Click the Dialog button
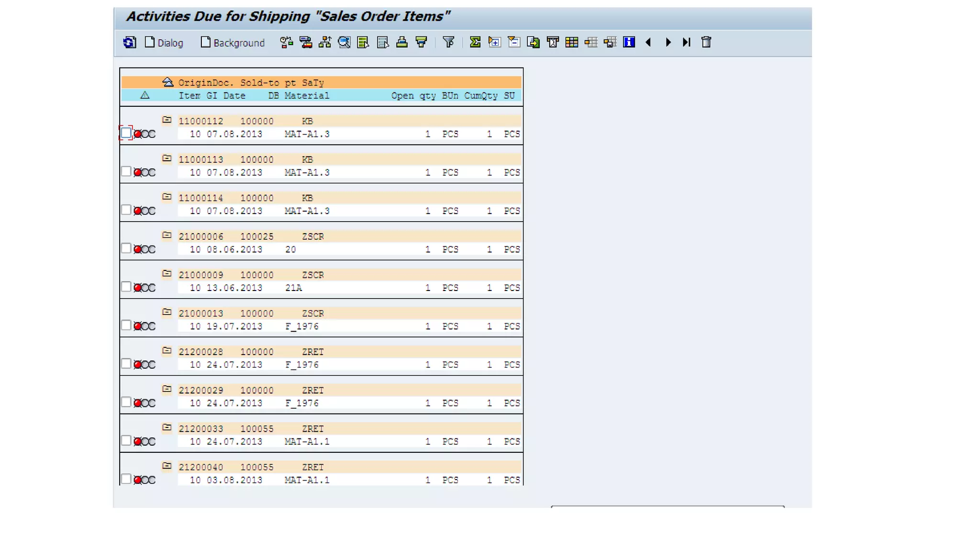980x560 pixels. [164, 43]
